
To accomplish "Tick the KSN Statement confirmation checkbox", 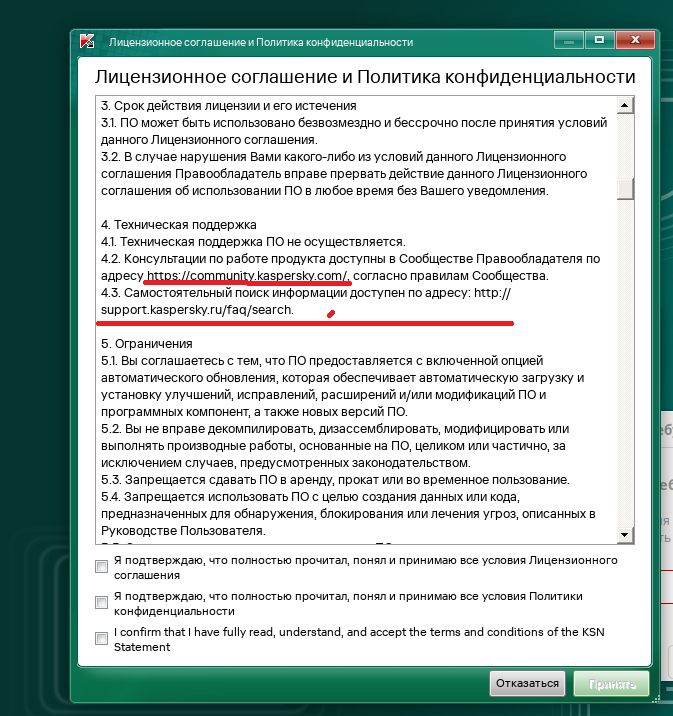I will 101,638.
